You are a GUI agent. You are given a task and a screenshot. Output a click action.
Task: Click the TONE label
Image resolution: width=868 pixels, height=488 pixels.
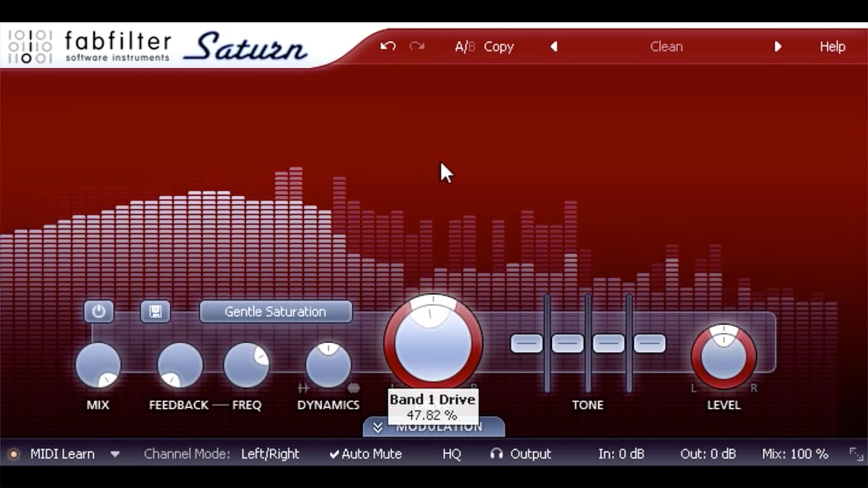[588, 405]
